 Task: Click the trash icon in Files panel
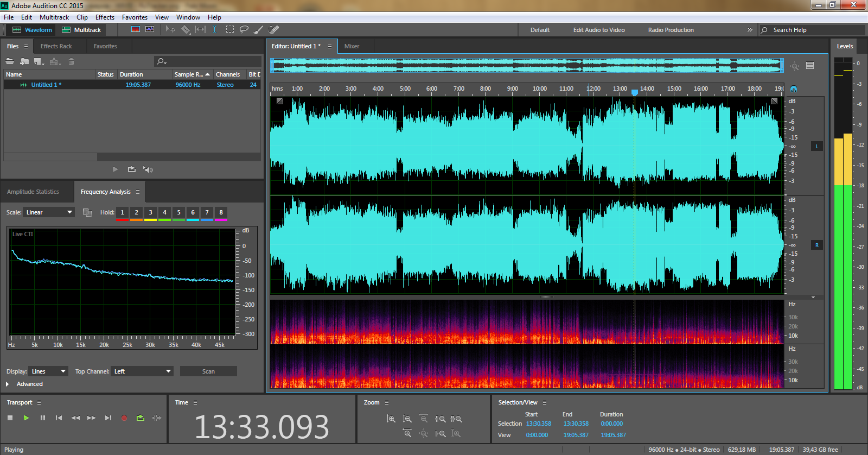71,61
